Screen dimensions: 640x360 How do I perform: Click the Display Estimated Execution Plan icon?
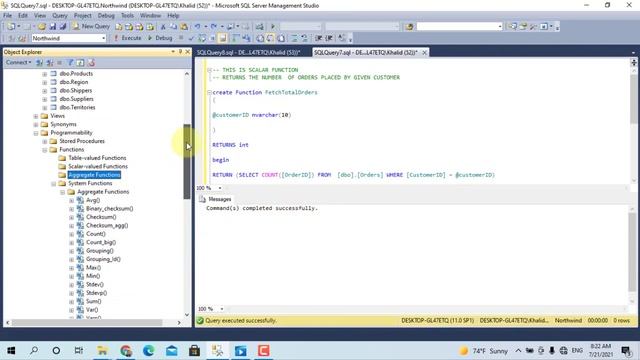(x=202, y=38)
